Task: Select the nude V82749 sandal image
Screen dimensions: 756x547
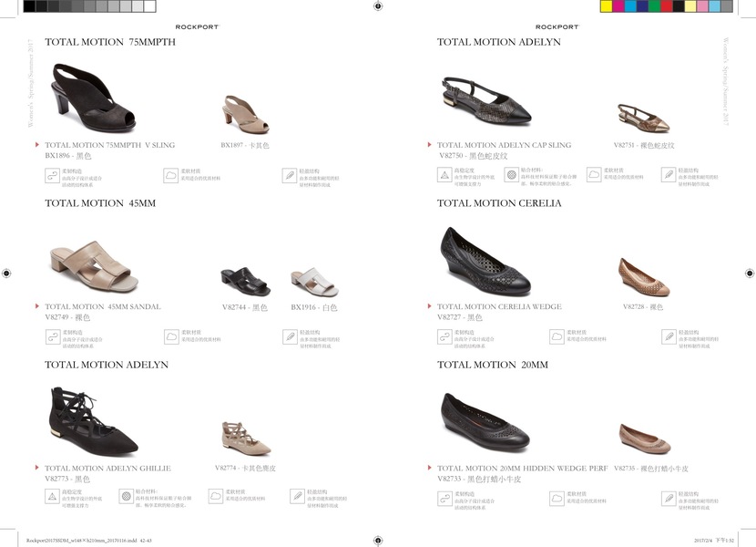Action: click(x=94, y=267)
